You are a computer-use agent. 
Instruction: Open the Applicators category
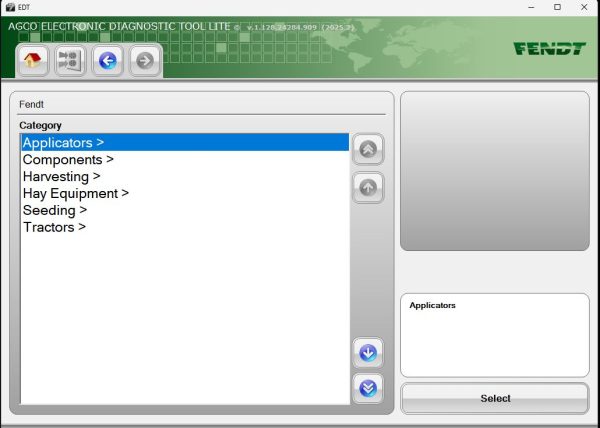(x=185, y=142)
